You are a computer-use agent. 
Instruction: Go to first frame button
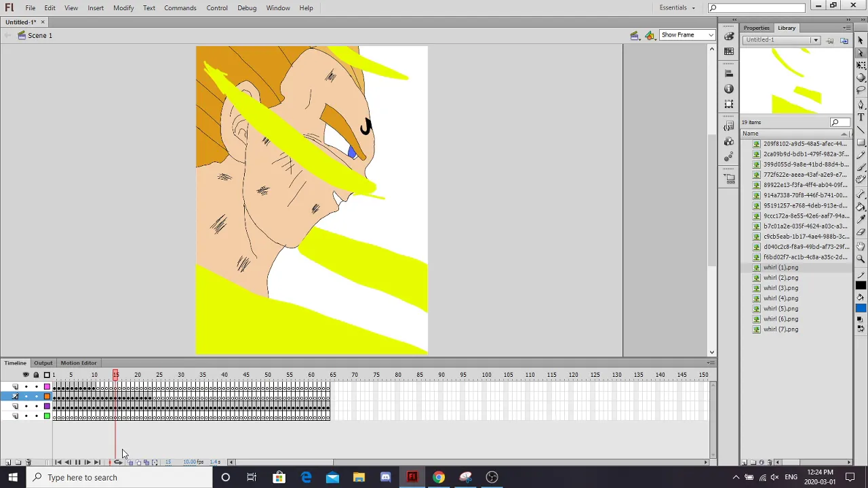58,462
